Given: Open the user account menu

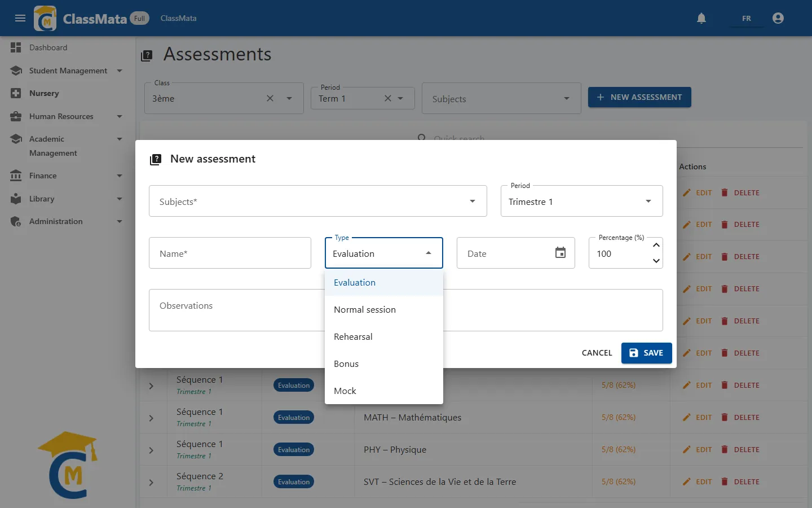Looking at the screenshot, I should point(778,18).
